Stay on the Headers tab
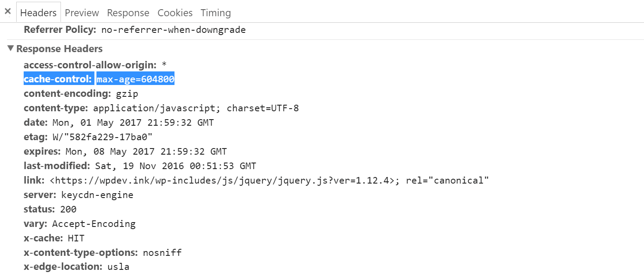The height and width of the screenshot is (276, 644). tap(38, 13)
